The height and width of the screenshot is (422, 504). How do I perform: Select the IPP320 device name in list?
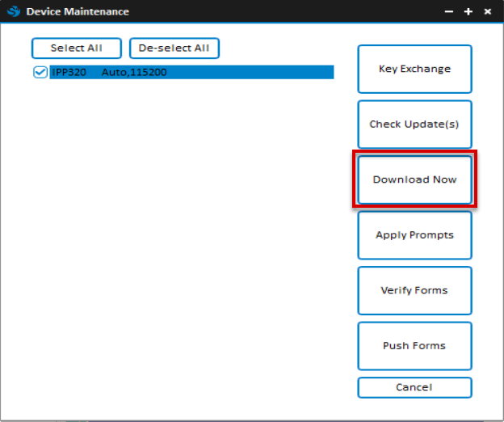(68, 73)
